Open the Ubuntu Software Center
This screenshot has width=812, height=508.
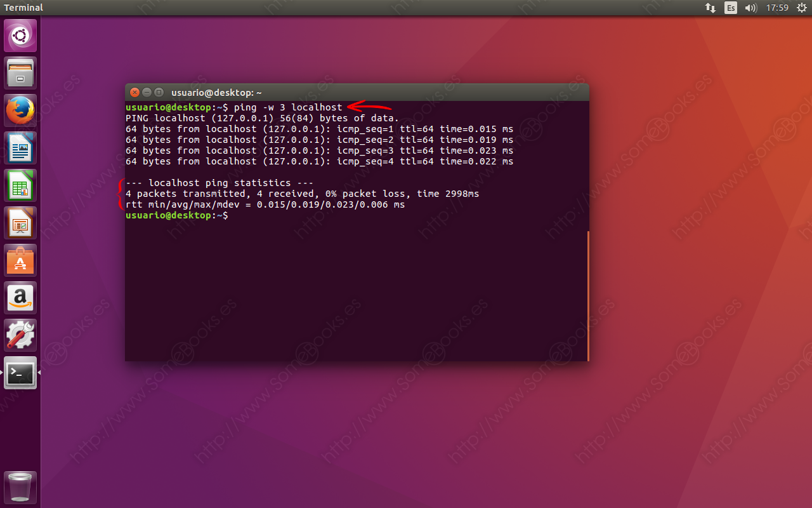[x=20, y=260]
